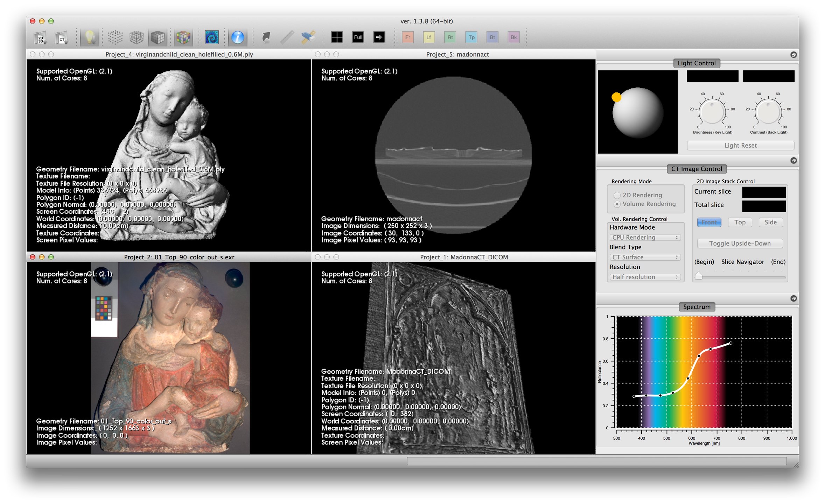Select the point cloud display mode
Screen dimensions: 825x504
(x=115, y=37)
